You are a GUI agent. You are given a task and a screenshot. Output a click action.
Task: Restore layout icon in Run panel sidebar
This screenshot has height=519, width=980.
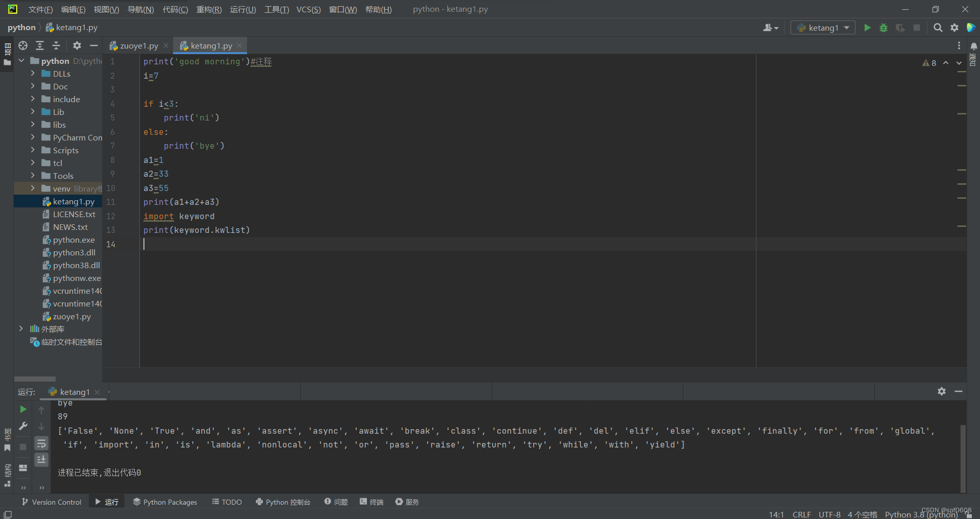23,467
